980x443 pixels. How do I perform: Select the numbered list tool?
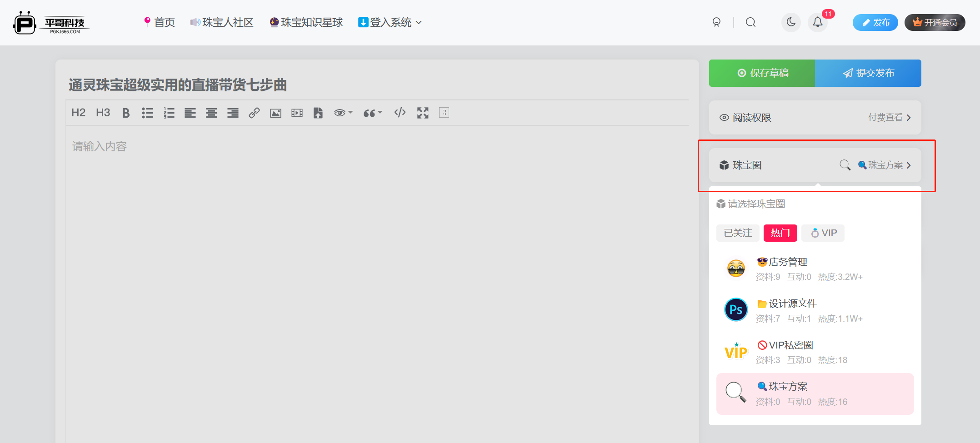(169, 113)
